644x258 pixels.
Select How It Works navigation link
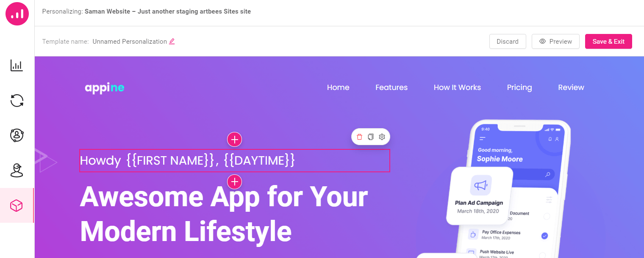pyautogui.click(x=457, y=87)
